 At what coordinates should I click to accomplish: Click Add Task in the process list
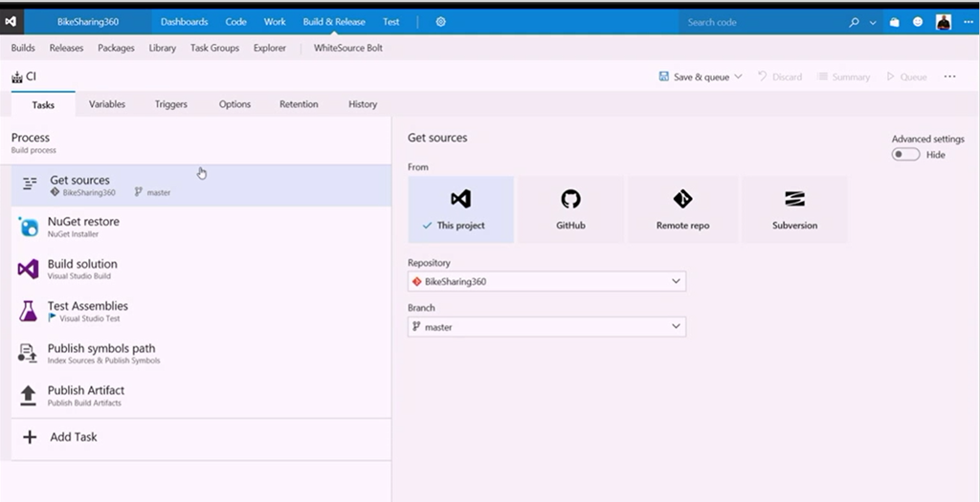[x=73, y=437]
